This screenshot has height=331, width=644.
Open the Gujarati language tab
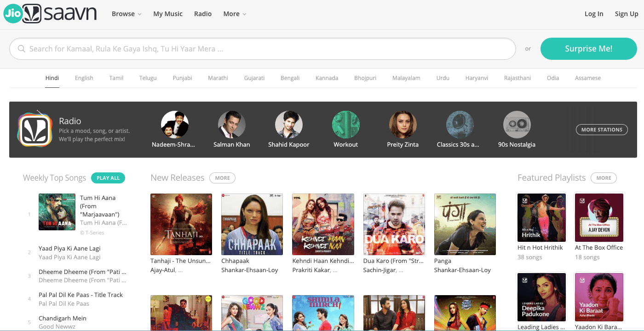pyautogui.click(x=254, y=78)
